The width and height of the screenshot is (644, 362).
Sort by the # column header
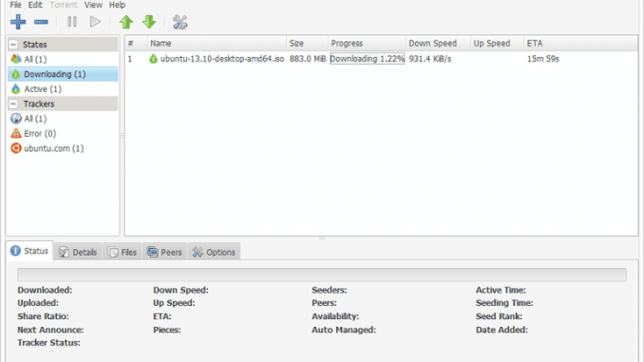(x=136, y=43)
